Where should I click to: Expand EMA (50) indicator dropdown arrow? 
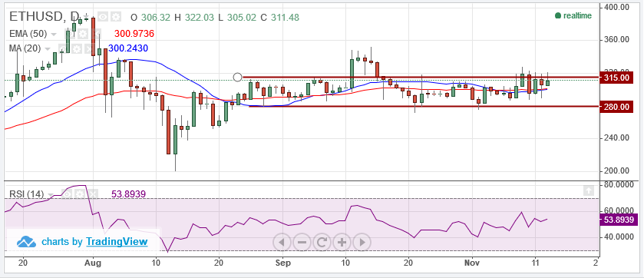(54, 34)
